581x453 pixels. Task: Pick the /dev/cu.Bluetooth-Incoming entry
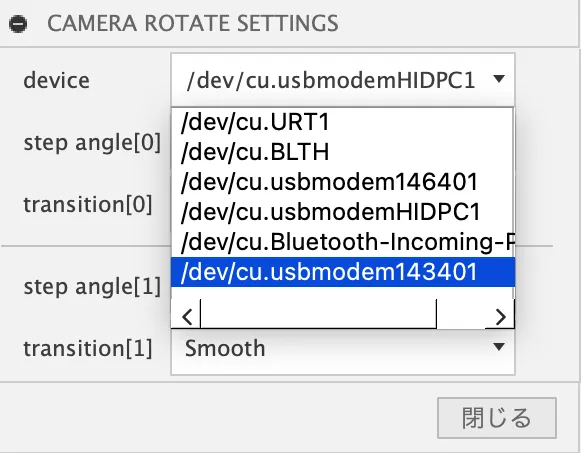342,242
